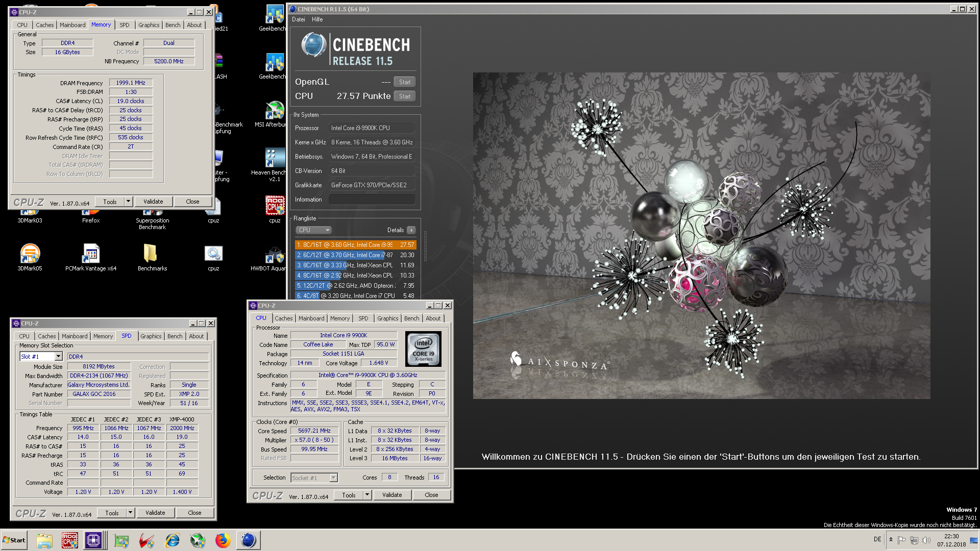Image resolution: width=980 pixels, height=551 pixels.
Task: Switch to the Caches tab in Memory CPU-Z window
Action: 44,25
